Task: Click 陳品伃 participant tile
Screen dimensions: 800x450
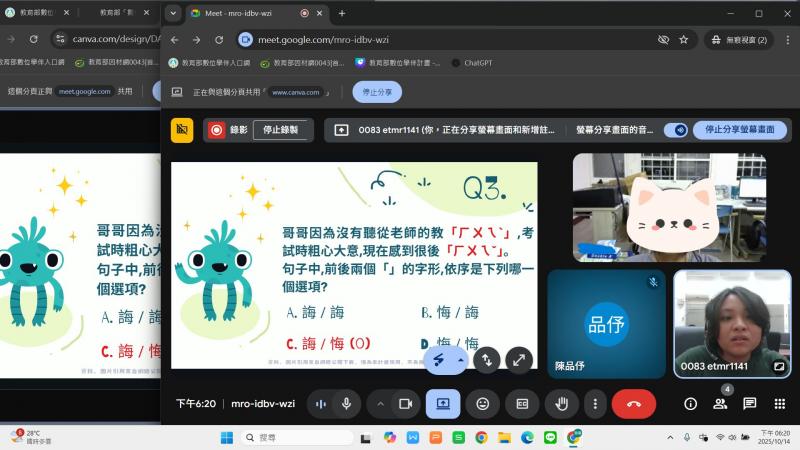Action: [x=607, y=324]
